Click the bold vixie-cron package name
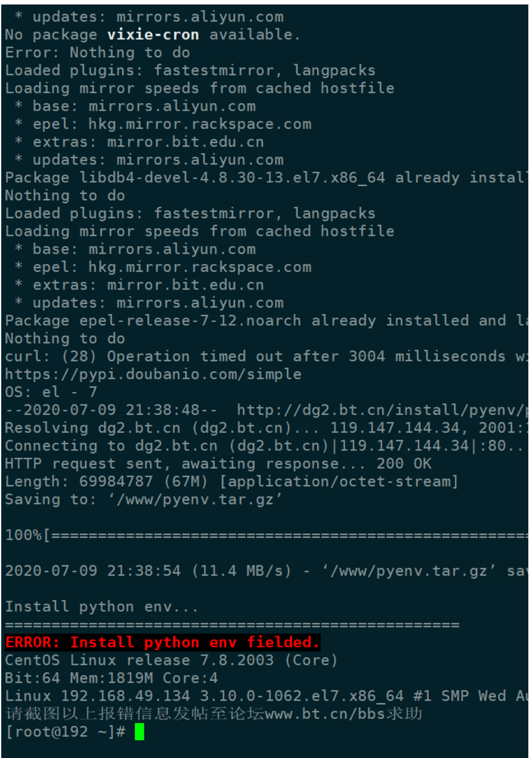Viewport: 532px width, 758px height. click(x=153, y=35)
